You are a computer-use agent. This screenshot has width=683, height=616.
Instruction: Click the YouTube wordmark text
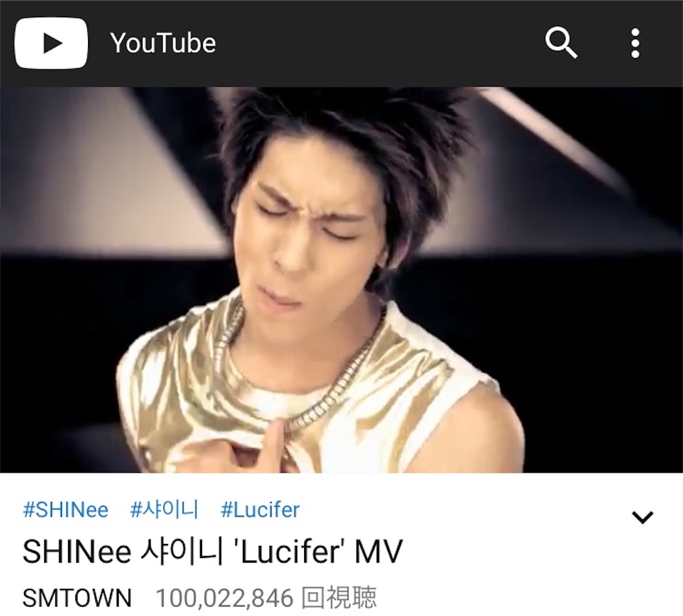pos(163,43)
